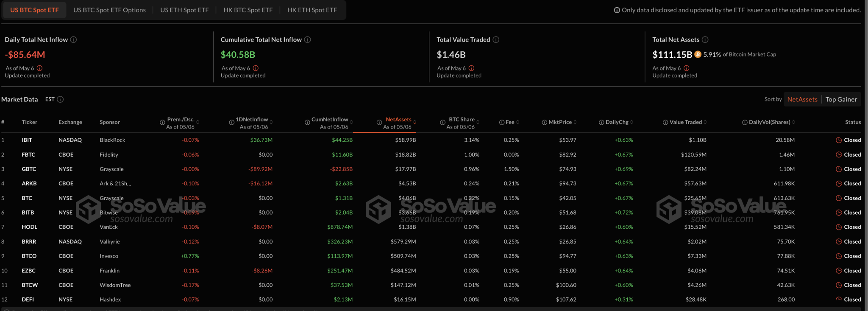
Task: Click info icon before Value Traded column header
Action: 665,122
